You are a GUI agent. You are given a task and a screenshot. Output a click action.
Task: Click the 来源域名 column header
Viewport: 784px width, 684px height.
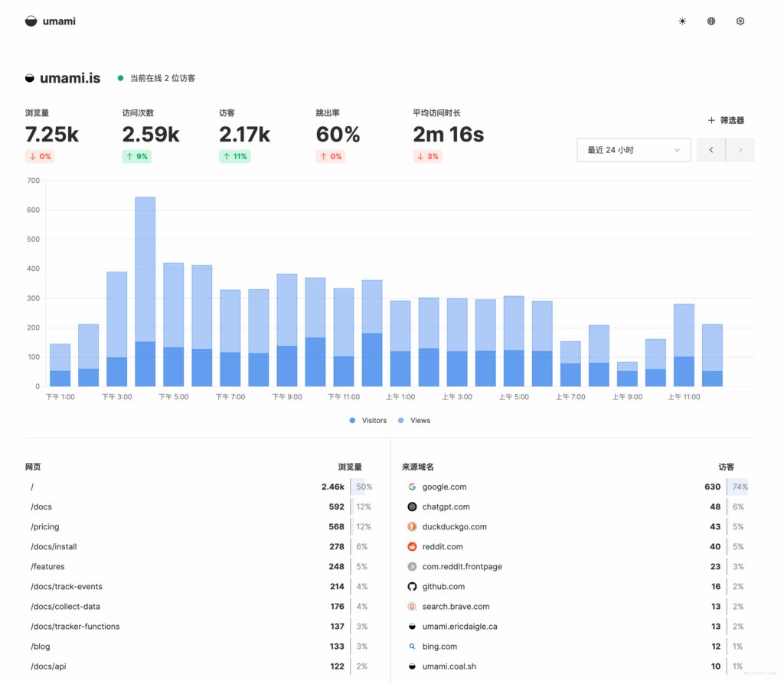(x=417, y=467)
